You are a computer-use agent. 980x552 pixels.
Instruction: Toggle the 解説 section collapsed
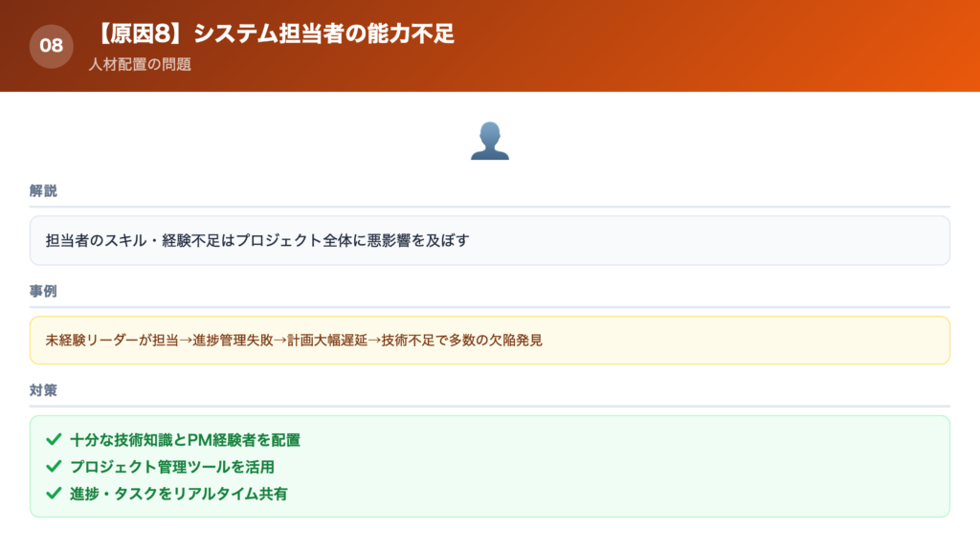tap(42, 189)
